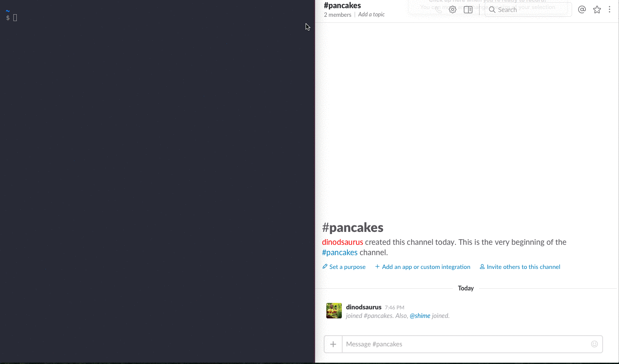Screen dimensions: 619x364
Task: Click the plus attachment button in composer
Action: tap(333, 344)
